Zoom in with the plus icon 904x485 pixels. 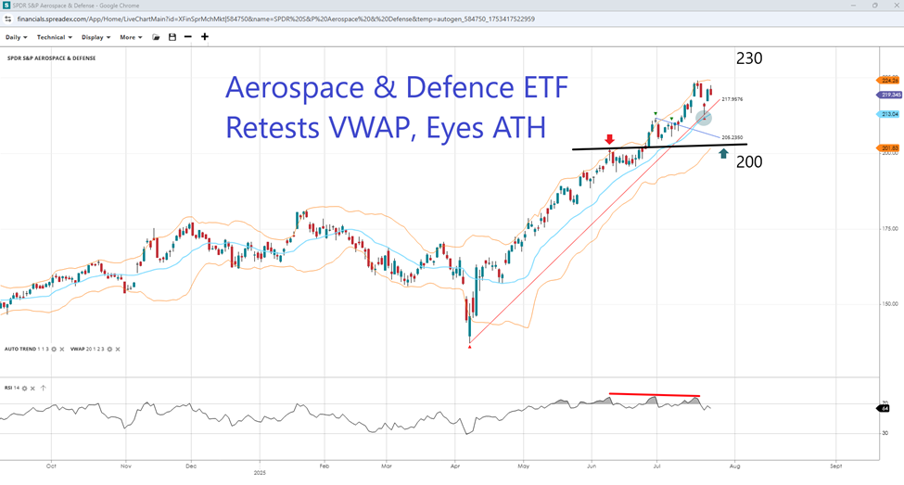(205, 37)
